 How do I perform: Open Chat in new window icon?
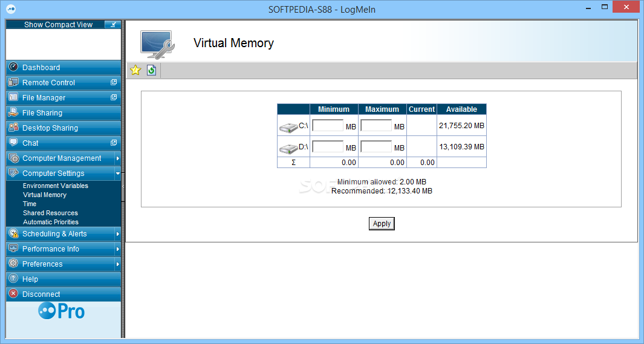(x=114, y=143)
